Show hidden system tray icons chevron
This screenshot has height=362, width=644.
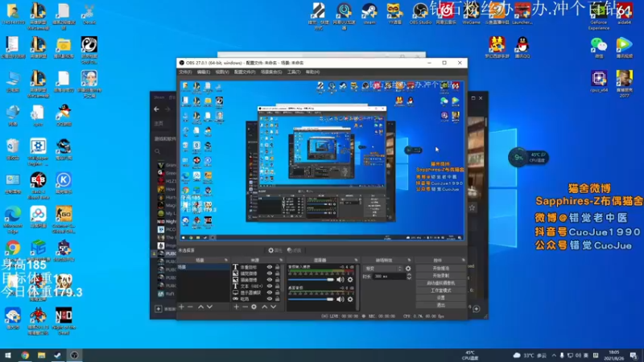[x=554, y=356]
